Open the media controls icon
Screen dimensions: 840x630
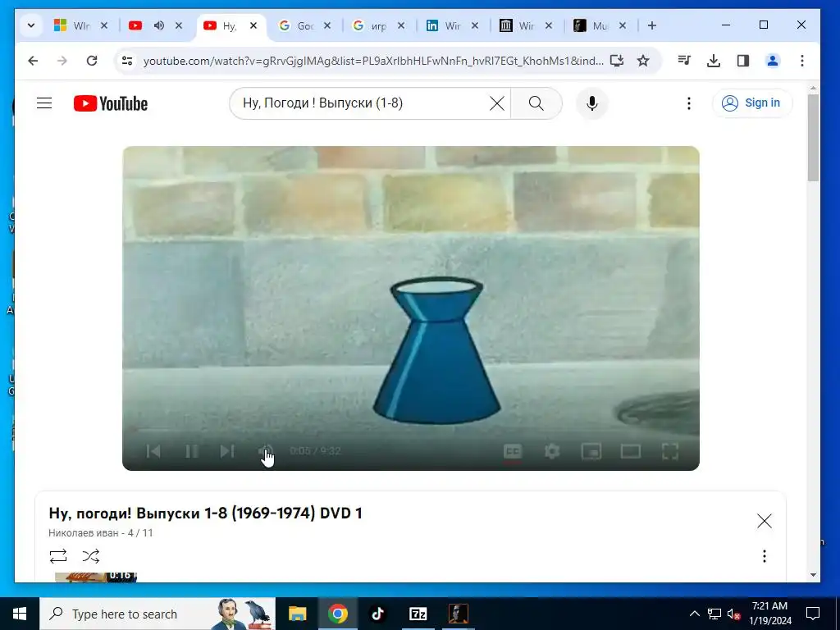pos(684,61)
